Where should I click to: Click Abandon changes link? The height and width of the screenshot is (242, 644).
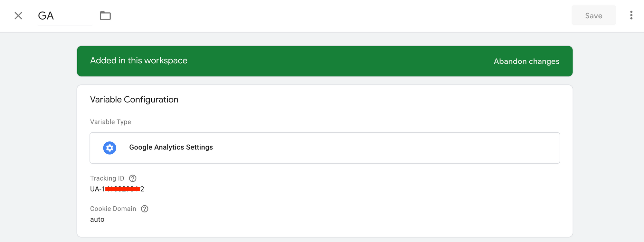(x=526, y=61)
